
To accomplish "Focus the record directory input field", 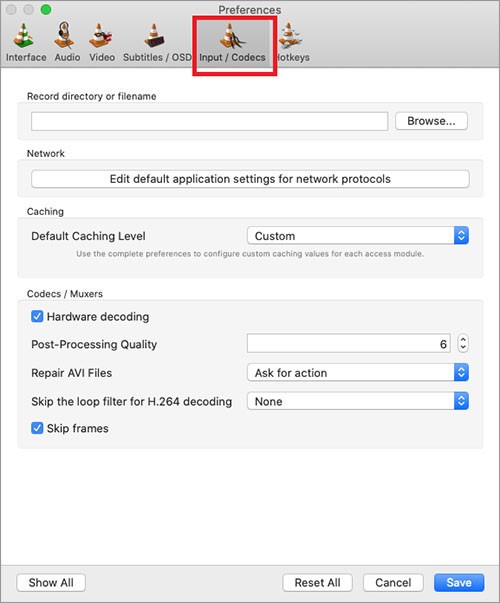I will click(x=210, y=121).
